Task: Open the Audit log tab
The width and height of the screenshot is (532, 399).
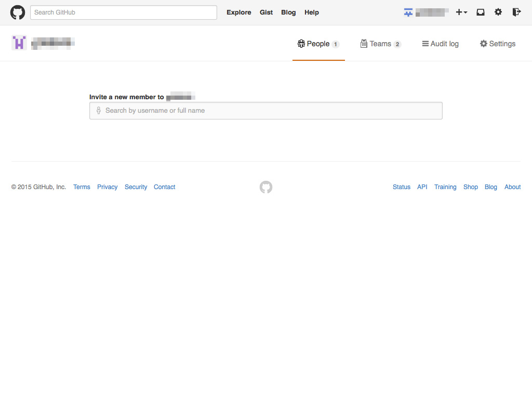Action: (440, 44)
